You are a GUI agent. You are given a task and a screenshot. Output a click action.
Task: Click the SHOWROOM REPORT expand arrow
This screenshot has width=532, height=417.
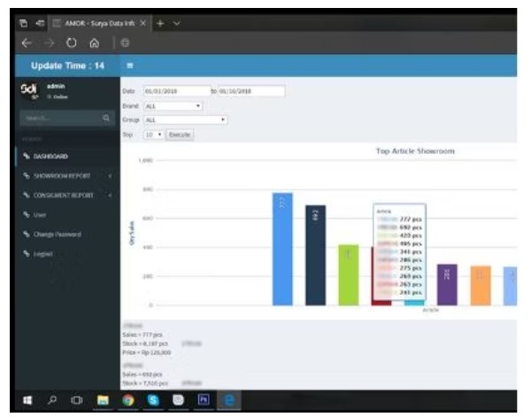coord(110,176)
